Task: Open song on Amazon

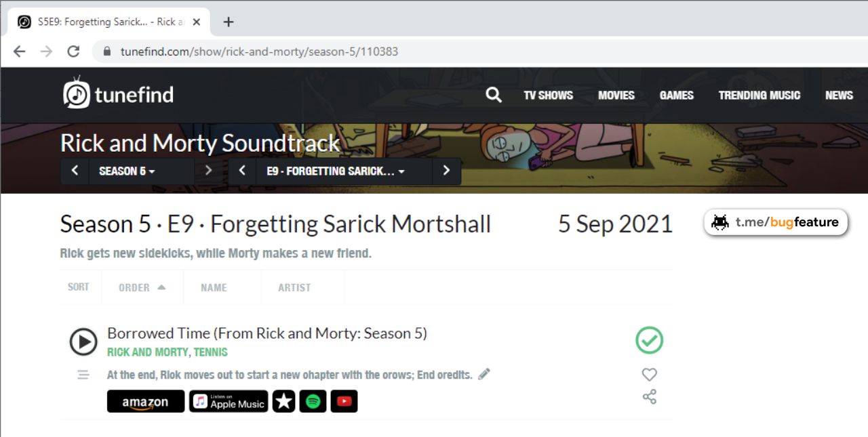Action: (x=146, y=401)
